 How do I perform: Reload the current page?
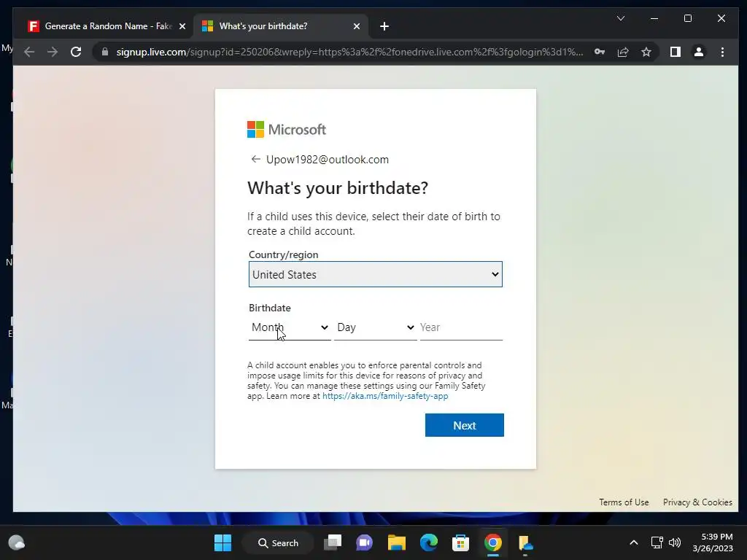pyautogui.click(x=76, y=52)
